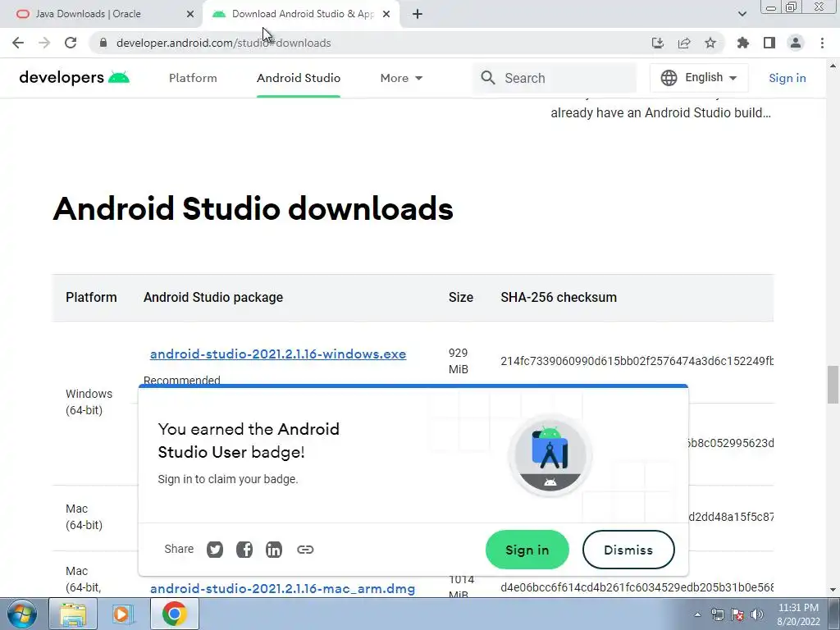Open the install app icon in address bar
Image resolution: width=840 pixels, height=630 pixels.
(658, 43)
